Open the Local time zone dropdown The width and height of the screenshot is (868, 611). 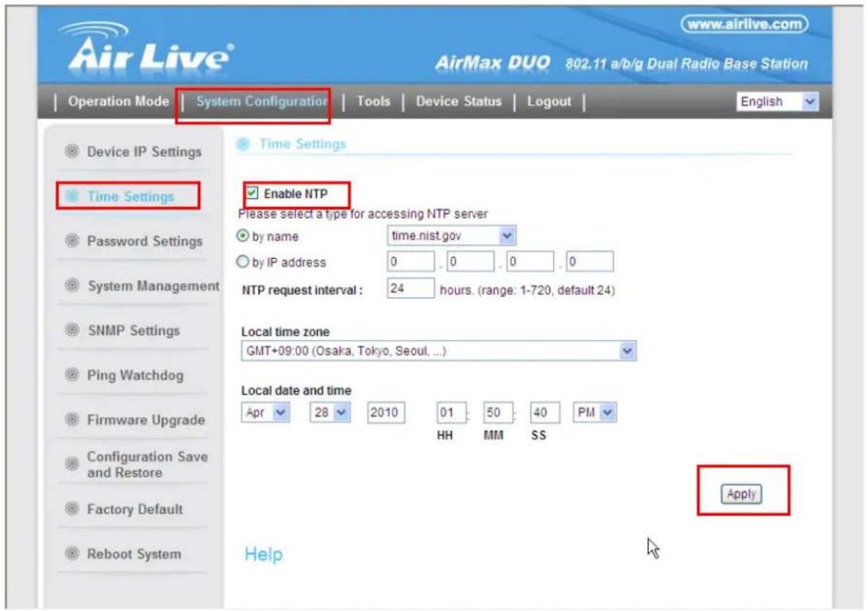pyautogui.click(x=439, y=351)
